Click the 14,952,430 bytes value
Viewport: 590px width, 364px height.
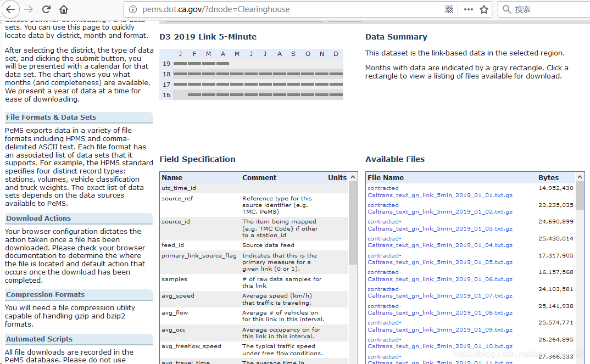(556, 188)
